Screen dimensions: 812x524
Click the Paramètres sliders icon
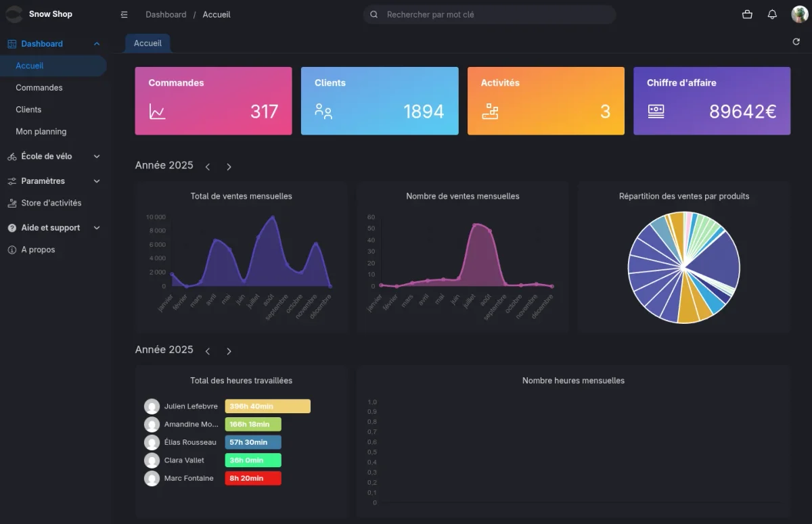(x=12, y=181)
